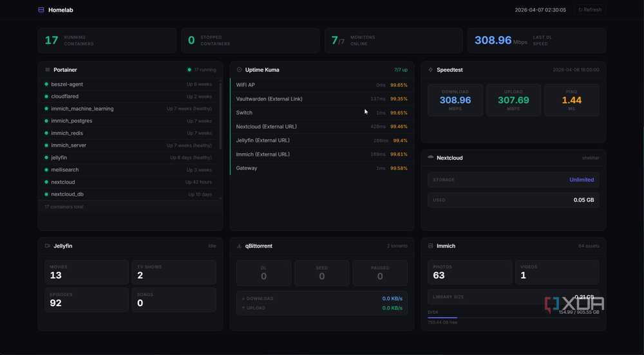
Task: Select the immich_machine_learning container name
Action: coord(82,109)
